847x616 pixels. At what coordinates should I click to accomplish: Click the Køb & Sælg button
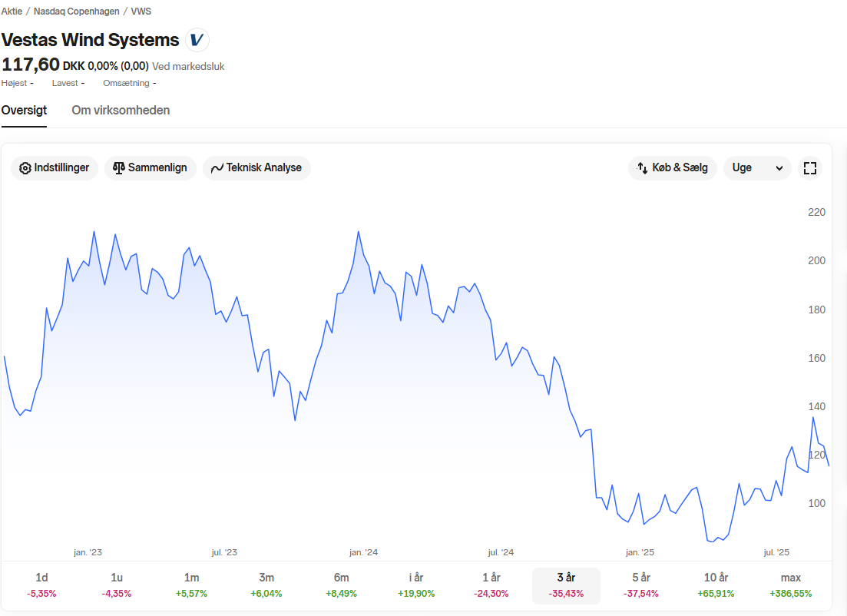click(x=672, y=168)
